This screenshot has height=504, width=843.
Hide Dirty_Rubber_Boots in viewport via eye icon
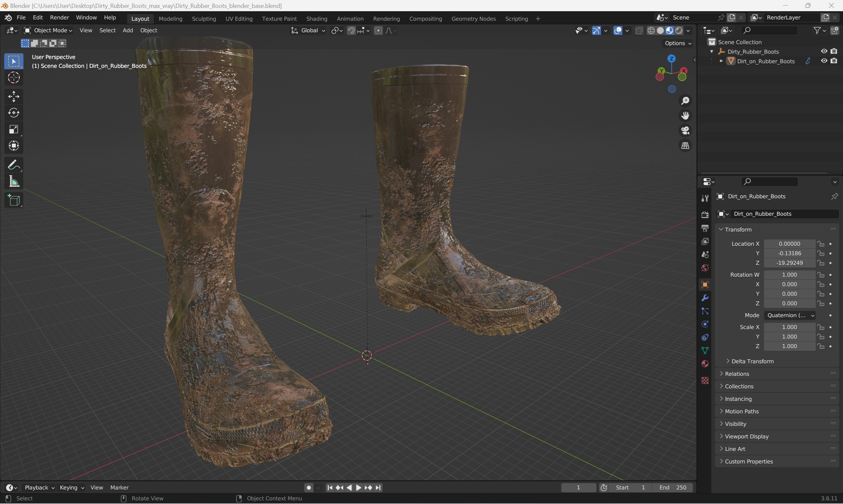point(824,51)
